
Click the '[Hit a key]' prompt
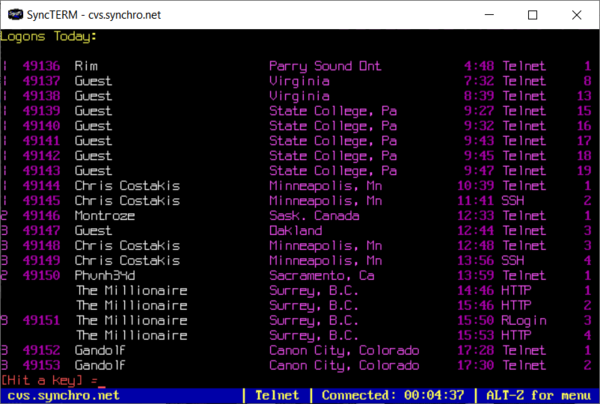pyautogui.click(x=41, y=380)
